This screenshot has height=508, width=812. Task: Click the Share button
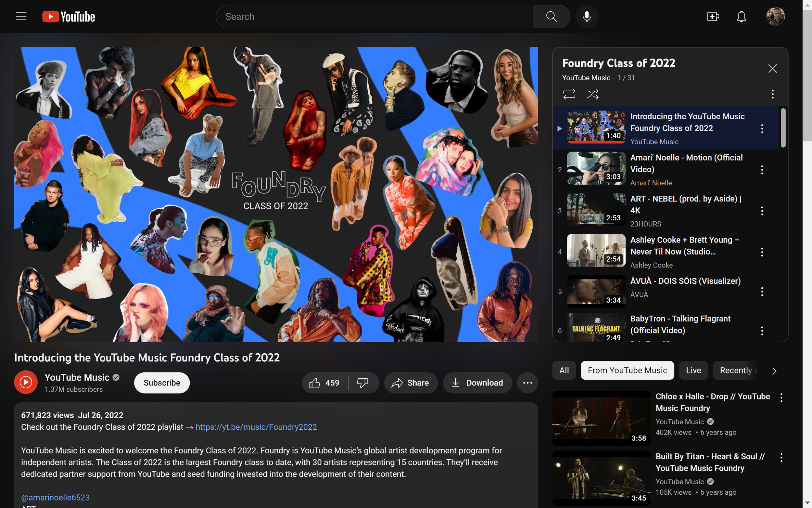(411, 383)
